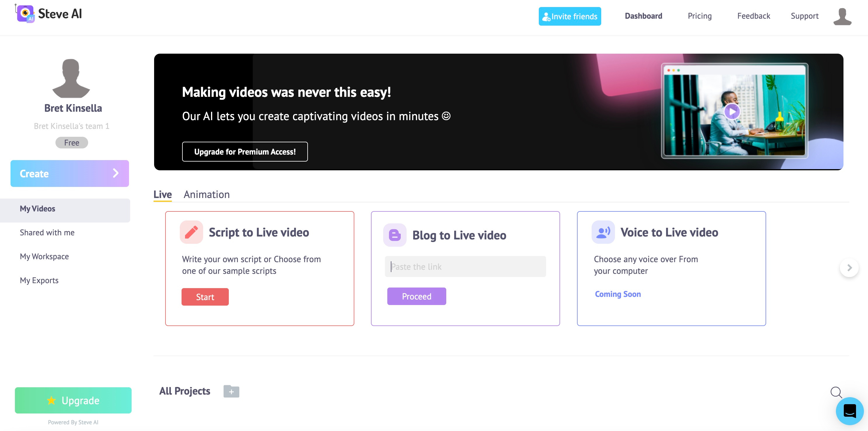Click the Script to Live video title
This screenshot has width=868, height=431.
259,232
